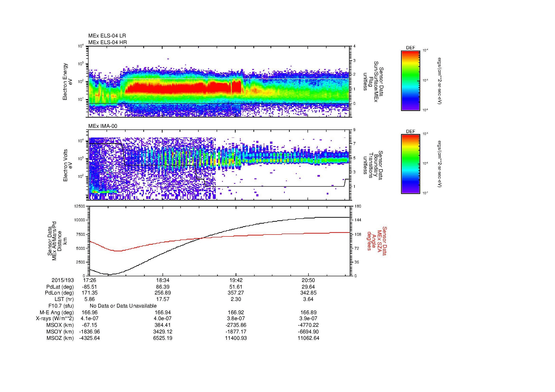
Task: Click the 'F10.7 (sfu)' row label
Action: click(x=61, y=306)
